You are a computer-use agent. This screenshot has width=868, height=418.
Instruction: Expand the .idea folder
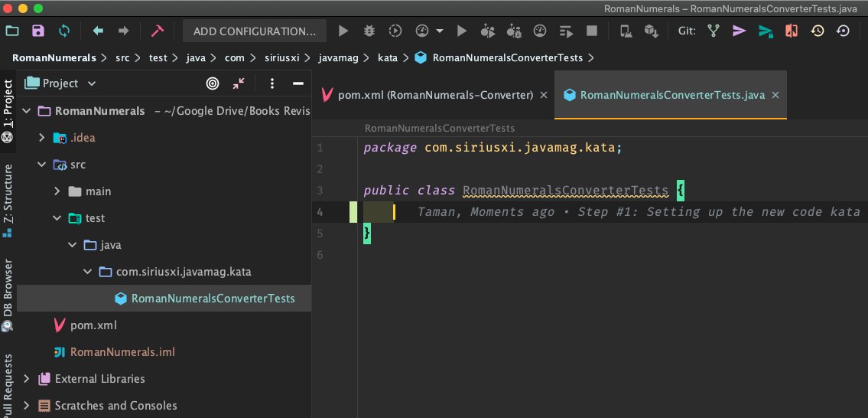click(43, 138)
